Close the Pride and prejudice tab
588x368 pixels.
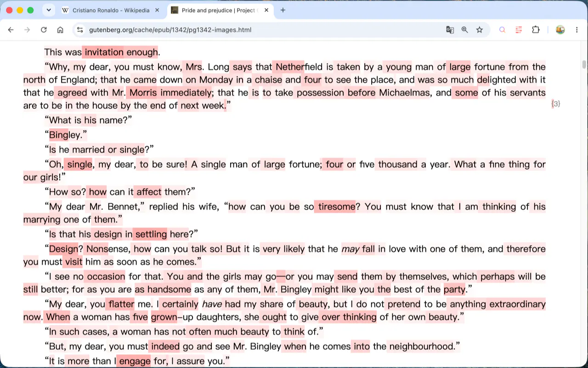tap(266, 10)
